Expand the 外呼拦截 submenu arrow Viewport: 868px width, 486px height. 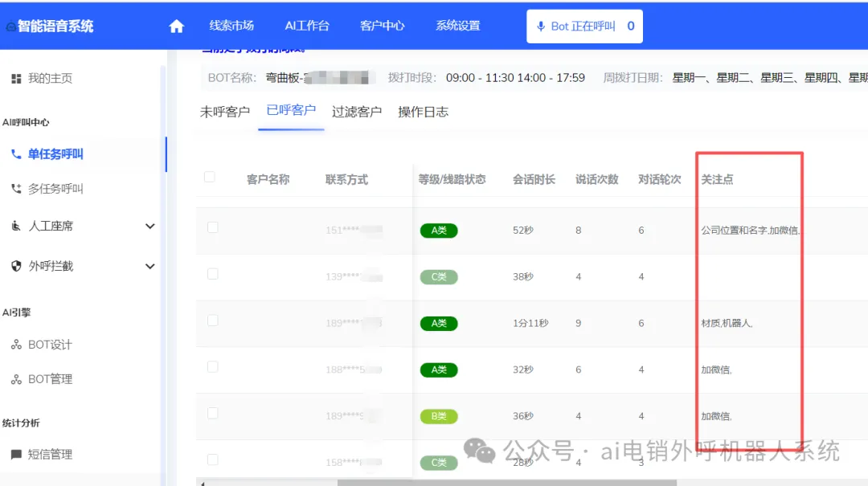(149, 266)
